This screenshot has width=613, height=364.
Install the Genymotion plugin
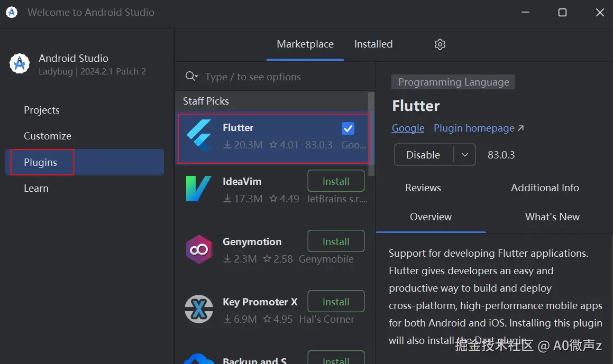click(336, 241)
